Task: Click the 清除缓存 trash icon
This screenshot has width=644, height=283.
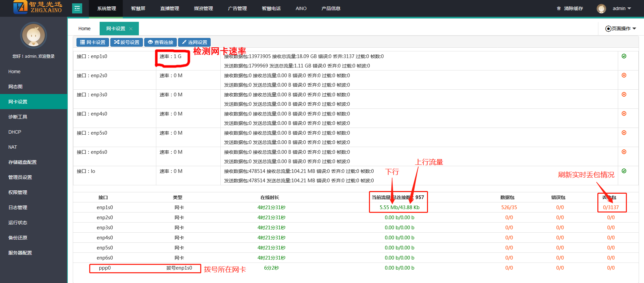Action: click(x=558, y=9)
